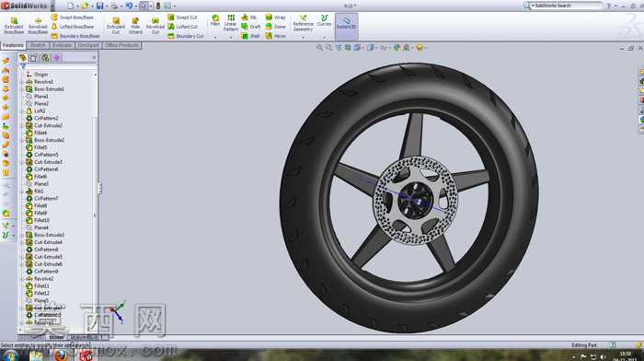
Task: Open the Curves tool in ribbon
Action: 324,20
